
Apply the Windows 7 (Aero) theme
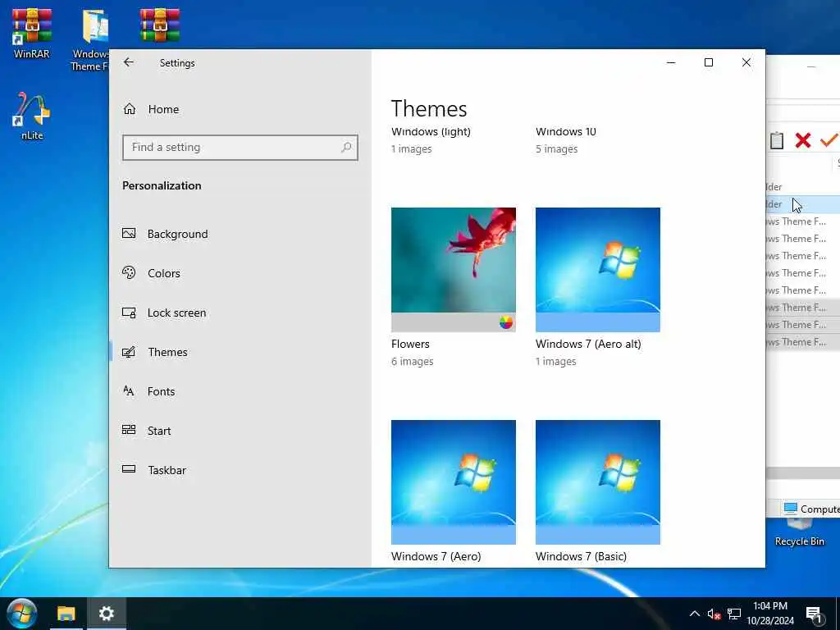(x=453, y=482)
